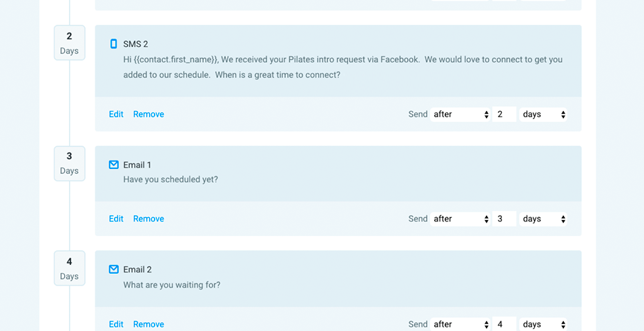Click the Email 1 envelope icon
The width and height of the screenshot is (644, 331).
(x=114, y=165)
